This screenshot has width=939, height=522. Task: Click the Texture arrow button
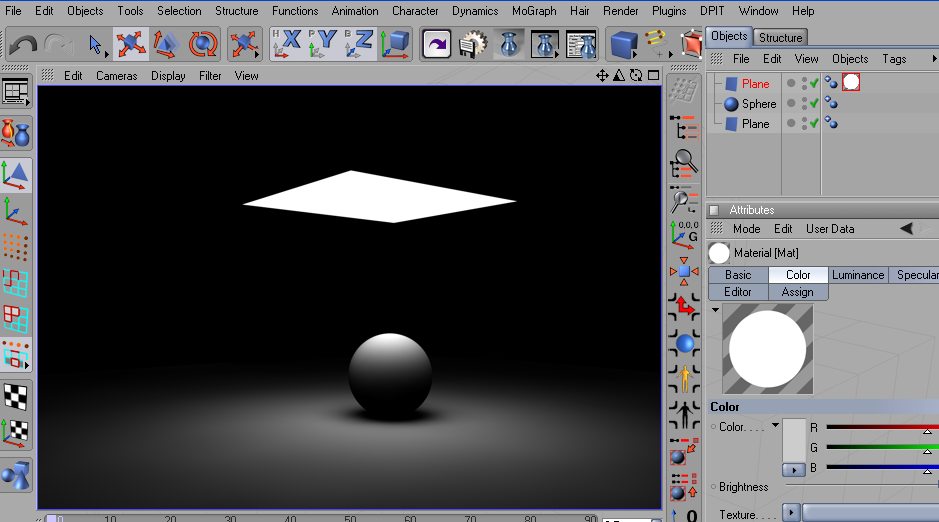pyautogui.click(x=790, y=512)
